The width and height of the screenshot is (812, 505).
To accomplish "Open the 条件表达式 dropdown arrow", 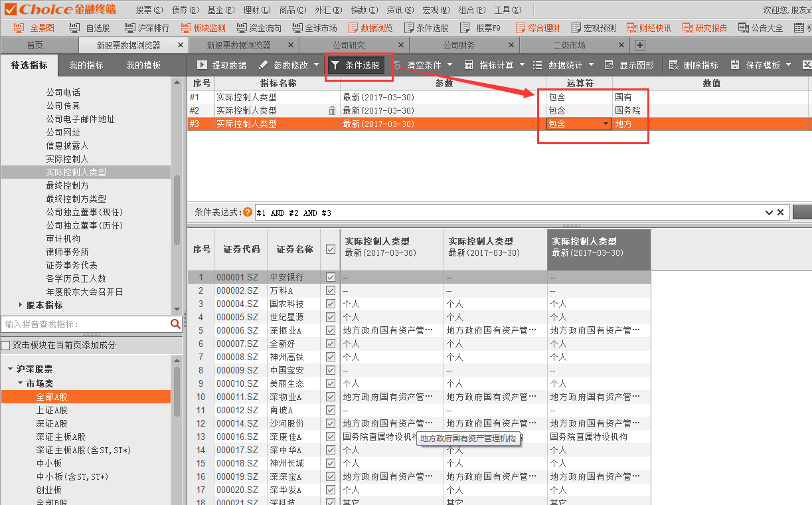I will tap(769, 213).
